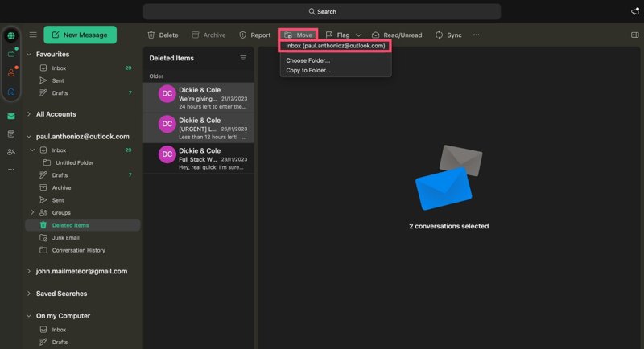Click the hamburger menu icon

pyautogui.click(x=33, y=35)
